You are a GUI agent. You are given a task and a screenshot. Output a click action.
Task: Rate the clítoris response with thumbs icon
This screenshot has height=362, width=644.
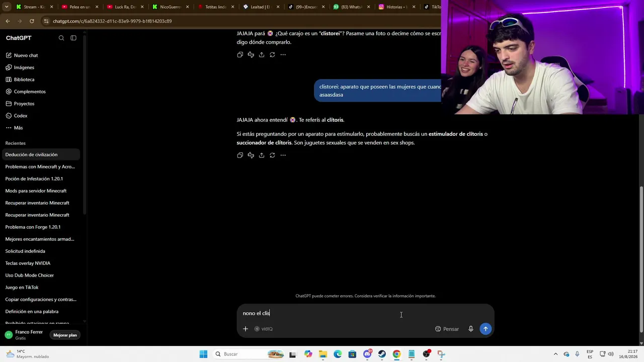pos(251,155)
